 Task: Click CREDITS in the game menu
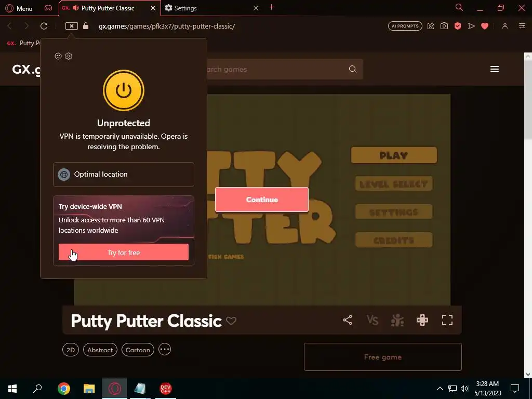(x=394, y=240)
